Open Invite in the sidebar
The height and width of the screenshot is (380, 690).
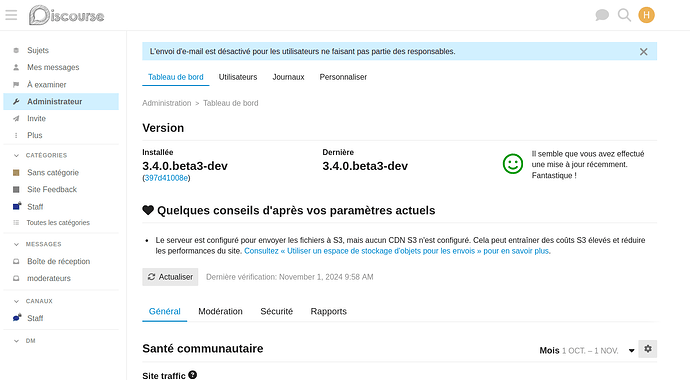click(61, 118)
